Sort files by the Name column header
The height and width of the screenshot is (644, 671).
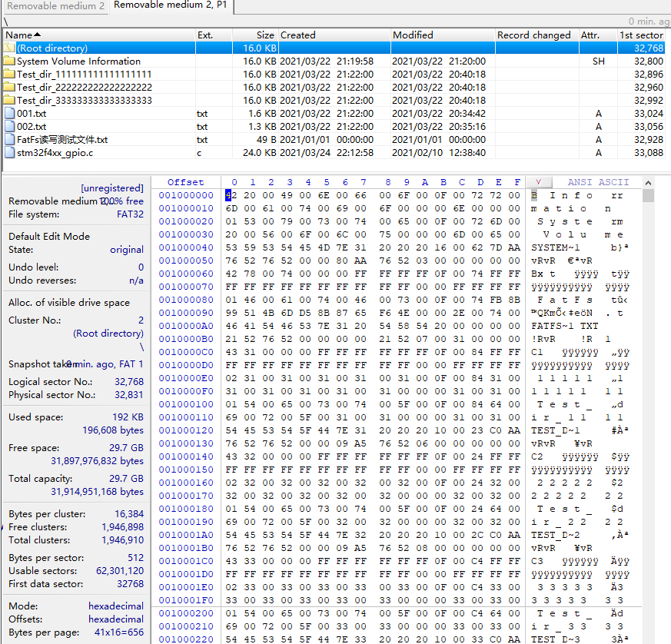click(17, 35)
